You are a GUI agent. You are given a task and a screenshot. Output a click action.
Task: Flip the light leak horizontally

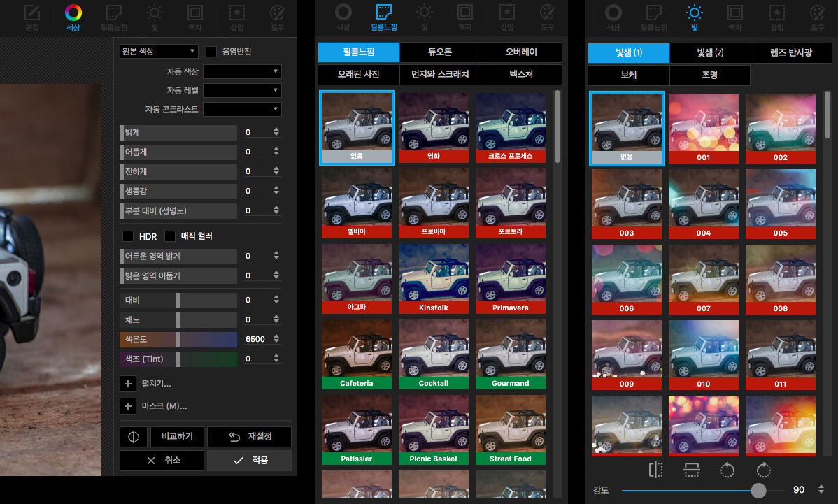(655, 470)
